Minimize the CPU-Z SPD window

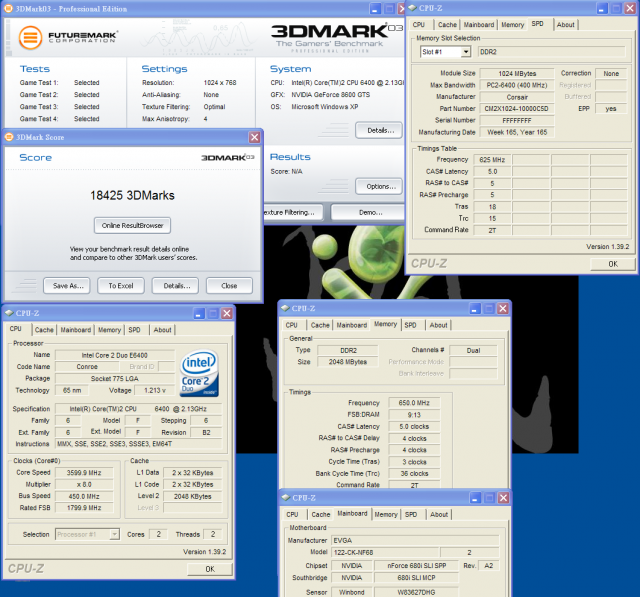click(602, 8)
